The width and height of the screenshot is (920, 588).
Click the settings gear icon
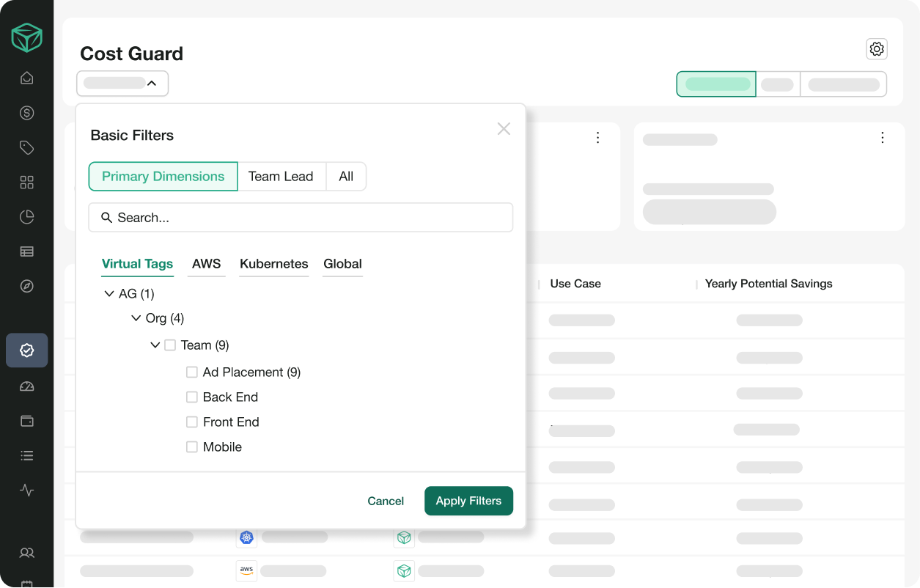point(877,49)
